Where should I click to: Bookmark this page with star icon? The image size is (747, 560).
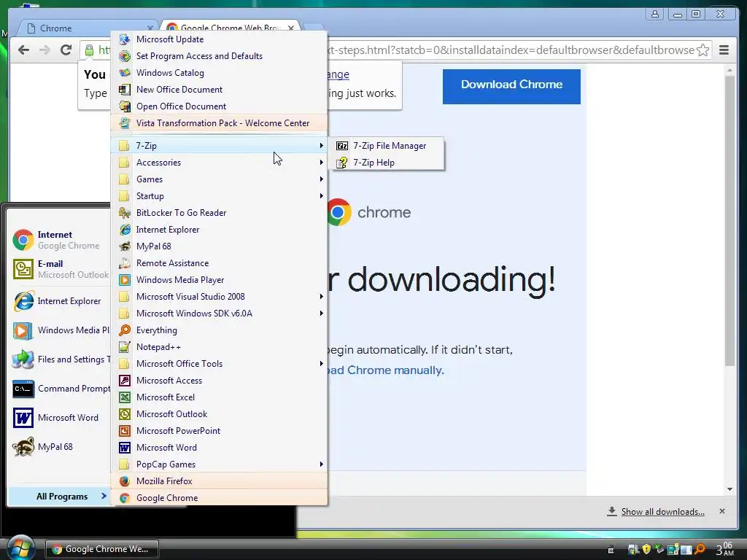click(703, 50)
